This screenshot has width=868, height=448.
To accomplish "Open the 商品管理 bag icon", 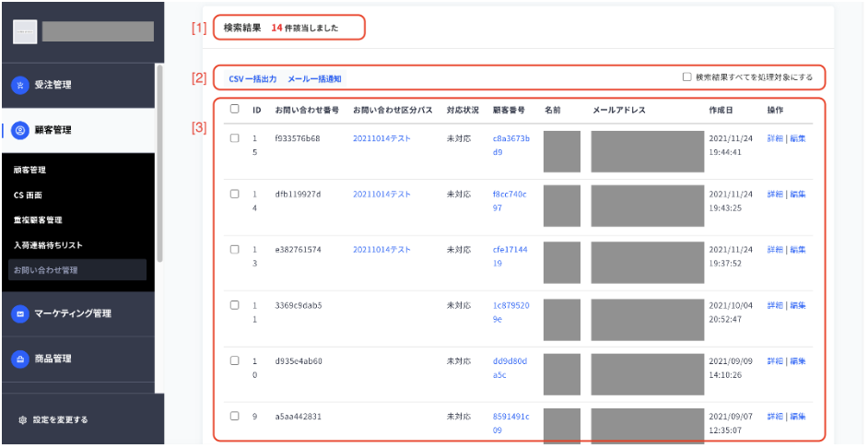I will click(20, 359).
